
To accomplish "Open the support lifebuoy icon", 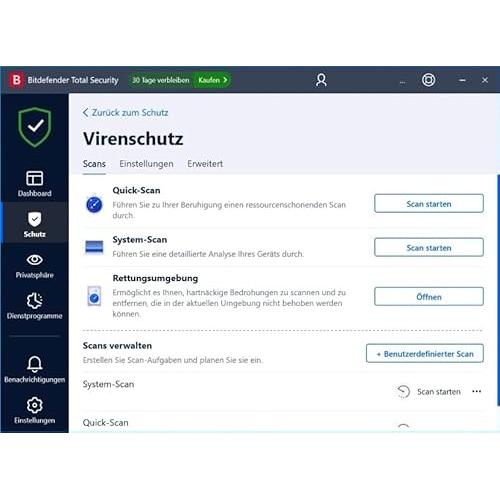I will [428, 80].
